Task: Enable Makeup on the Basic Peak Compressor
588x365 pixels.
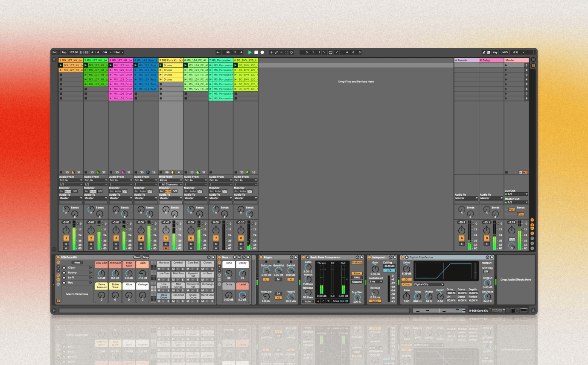Action: coord(357,263)
